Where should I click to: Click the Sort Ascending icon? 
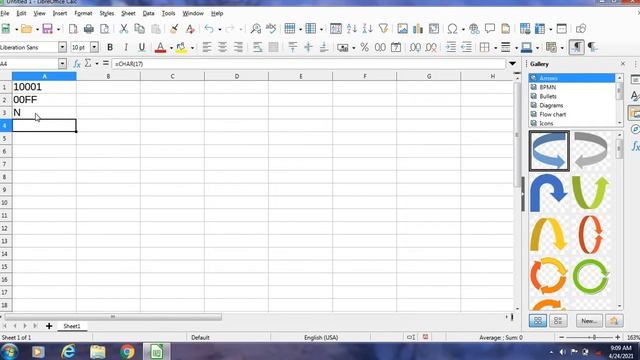(351, 29)
